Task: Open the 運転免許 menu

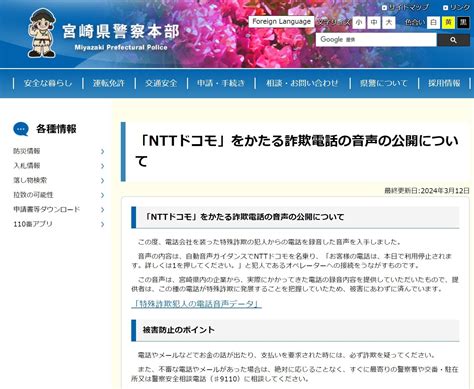Action: (x=109, y=83)
